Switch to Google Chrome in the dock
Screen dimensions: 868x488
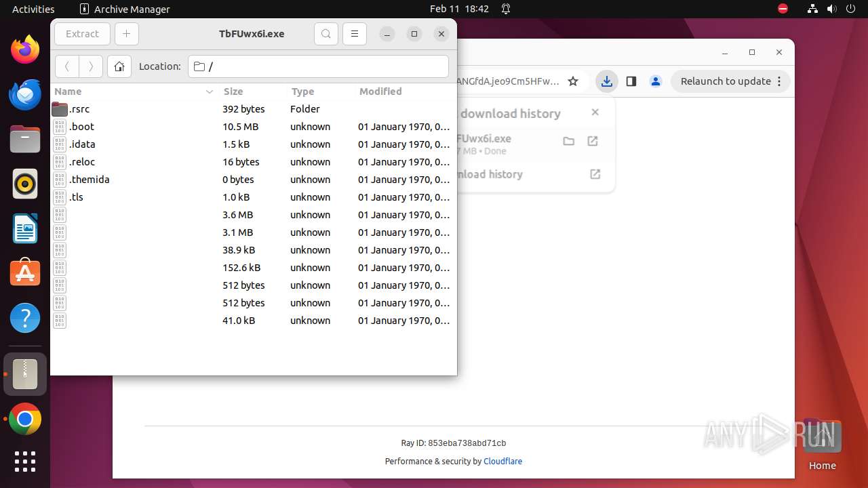click(25, 420)
